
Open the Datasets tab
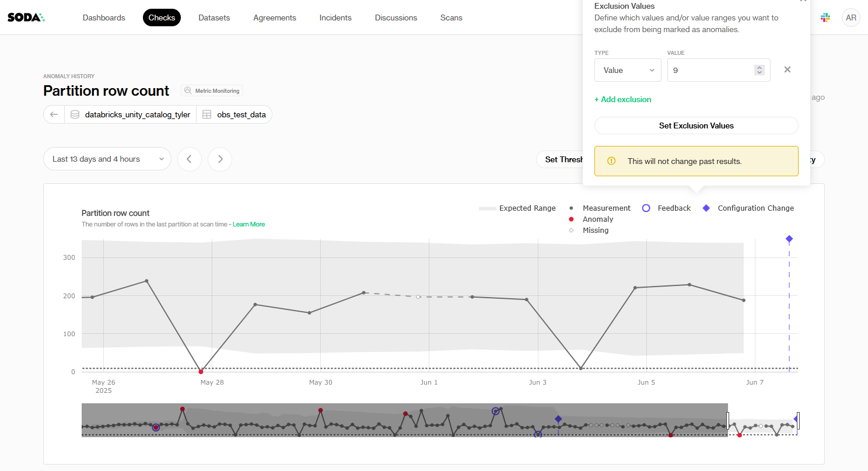click(x=214, y=18)
